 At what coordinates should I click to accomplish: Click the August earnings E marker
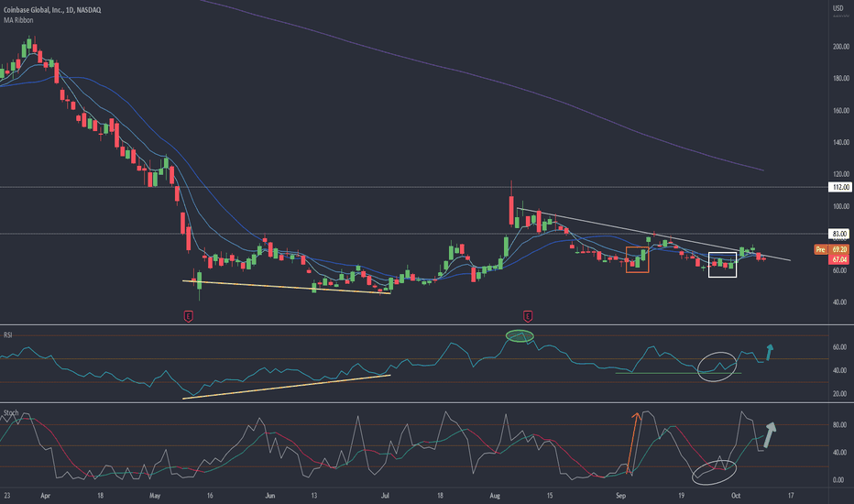click(x=527, y=316)
